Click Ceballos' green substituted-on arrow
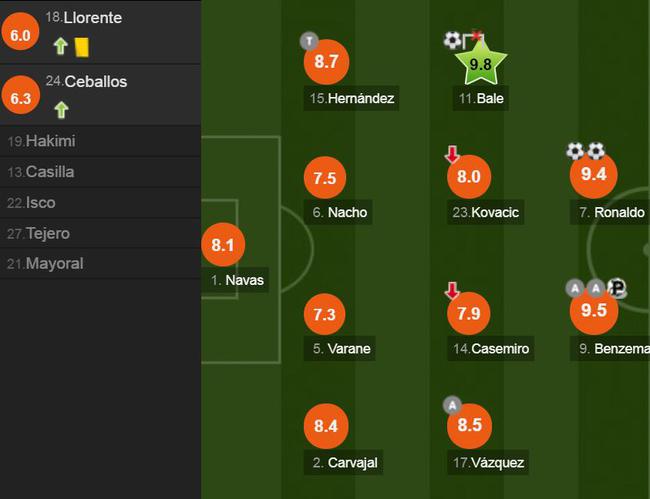This screenshot has height=499, width=650. coord(61,110)
